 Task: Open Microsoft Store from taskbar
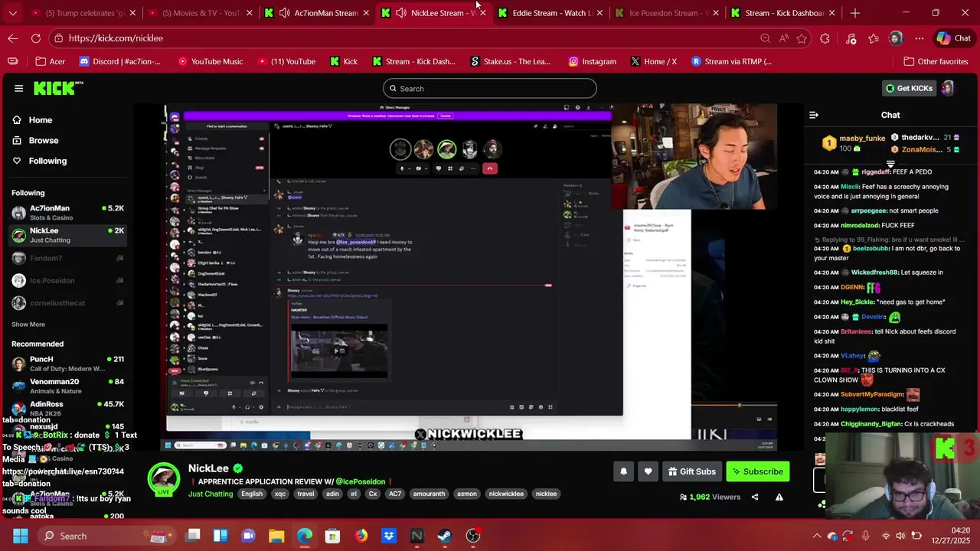click(332, 536)
